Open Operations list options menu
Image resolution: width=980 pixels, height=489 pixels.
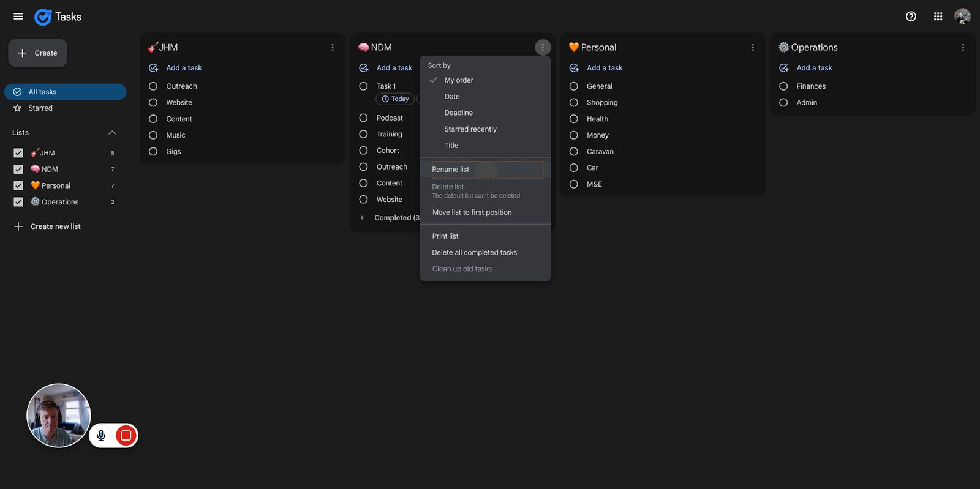[x=963, y=47]
